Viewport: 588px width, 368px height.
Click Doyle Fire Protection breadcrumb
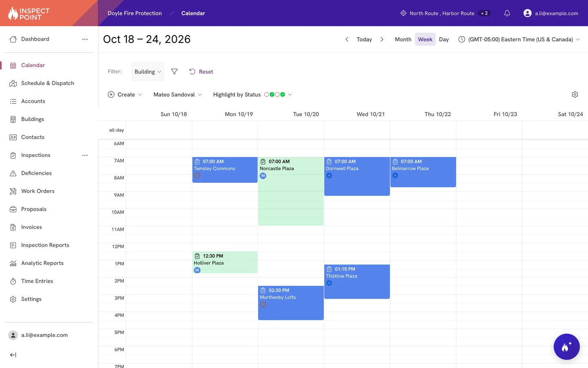tap(135, 13)
